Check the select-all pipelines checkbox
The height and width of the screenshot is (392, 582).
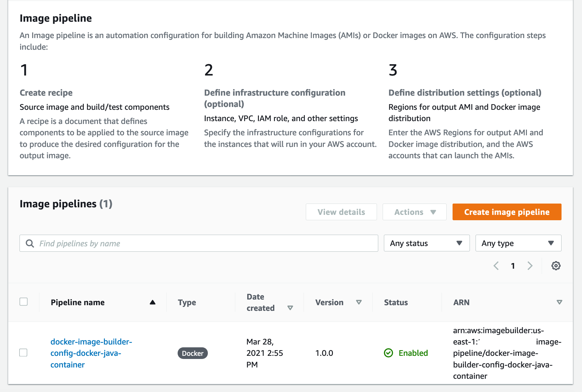pos(24,302)
